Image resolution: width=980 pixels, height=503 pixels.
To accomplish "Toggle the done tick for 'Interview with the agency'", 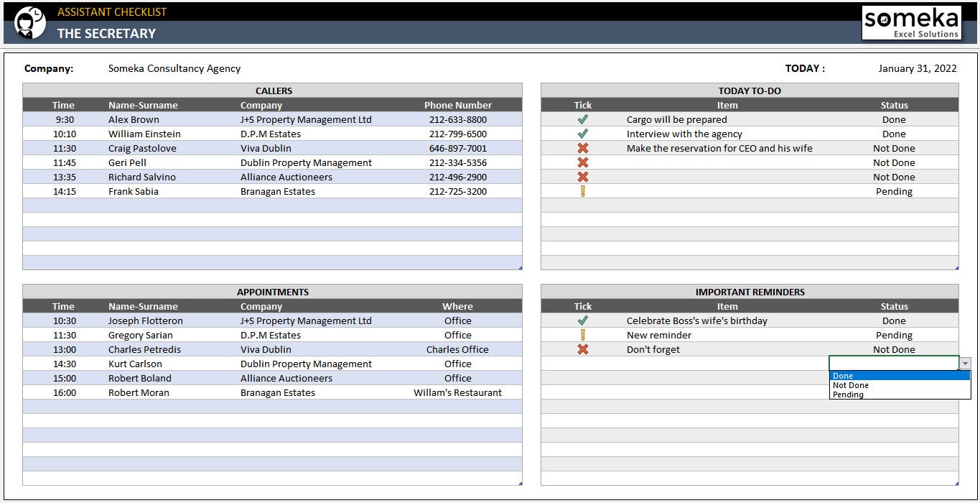I will coord(582,134).
